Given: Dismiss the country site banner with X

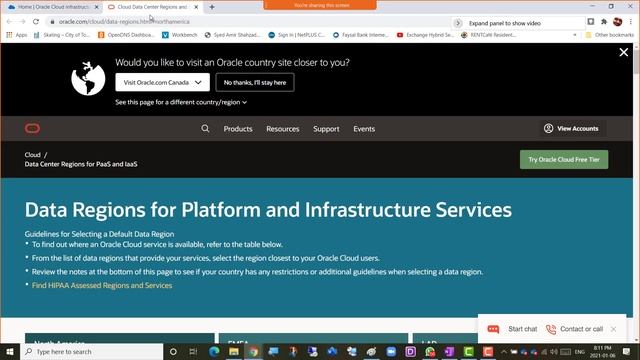Looking at the screenshot, I should [x=624, y=52].
